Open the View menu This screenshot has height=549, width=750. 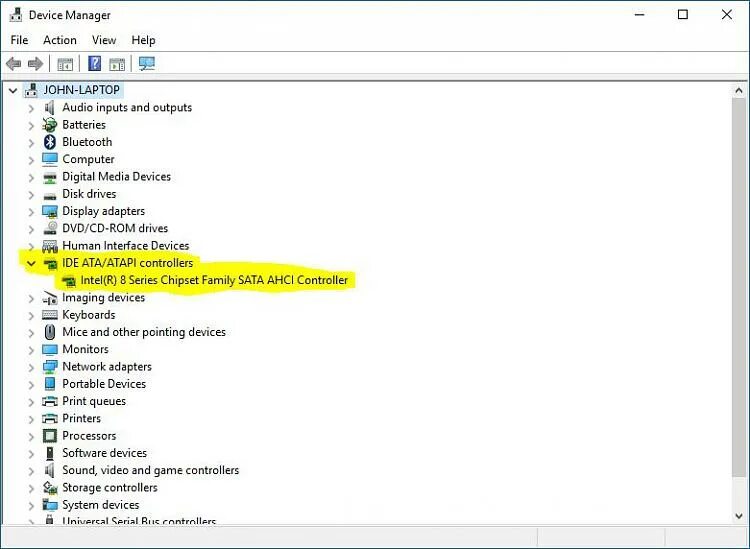point(104,40)
